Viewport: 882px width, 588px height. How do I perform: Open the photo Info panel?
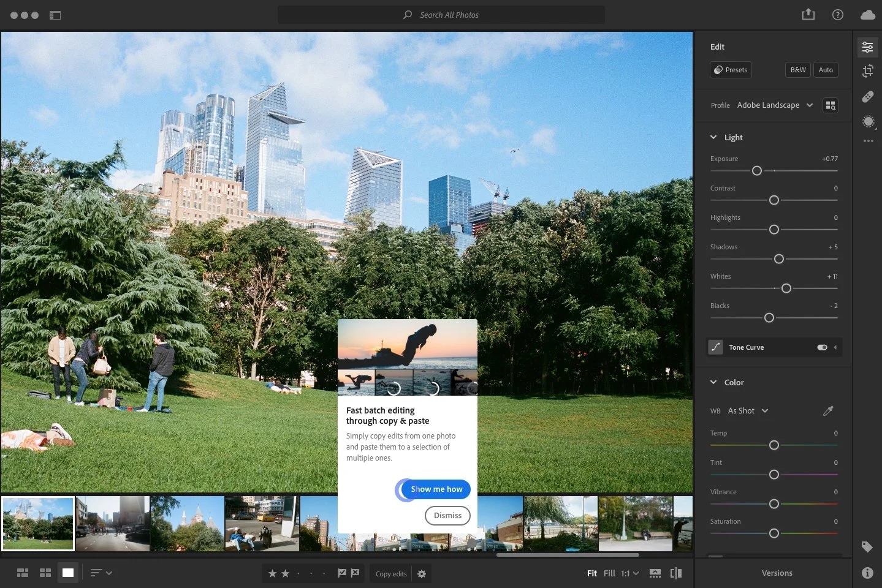867,573
